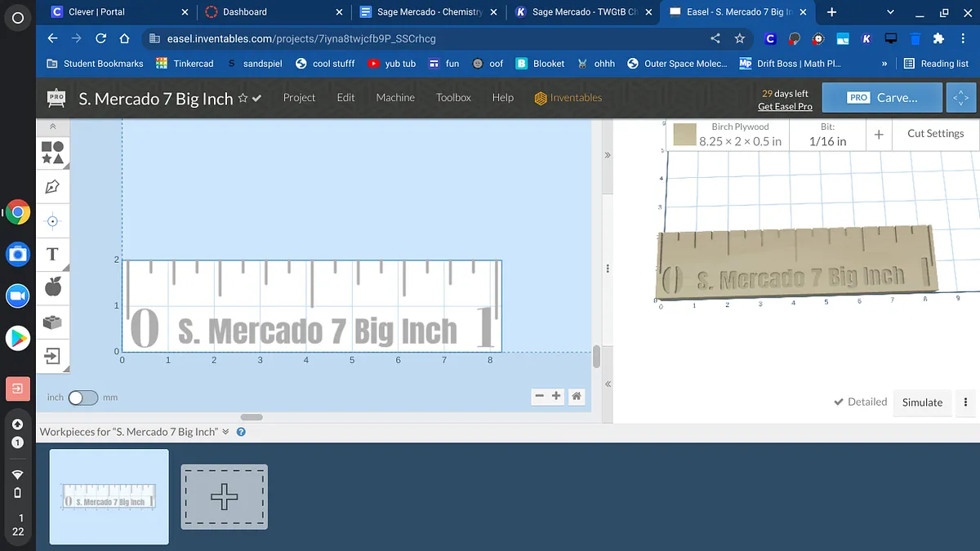Open the carve direction arrows button
Screen dimensions: 980x551
(960, 97)
